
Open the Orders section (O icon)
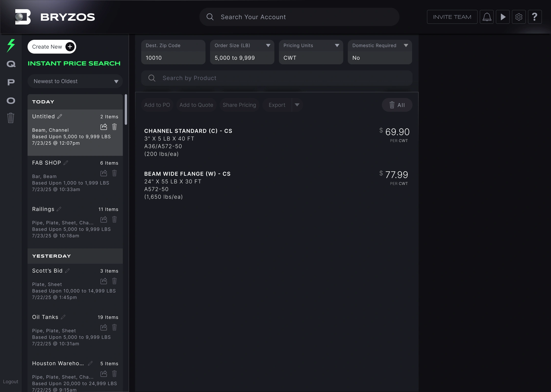click(11, 101)
